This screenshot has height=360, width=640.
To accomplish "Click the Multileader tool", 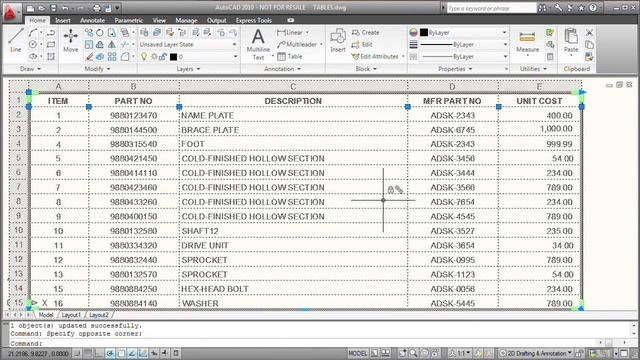I will coord(297,44).
